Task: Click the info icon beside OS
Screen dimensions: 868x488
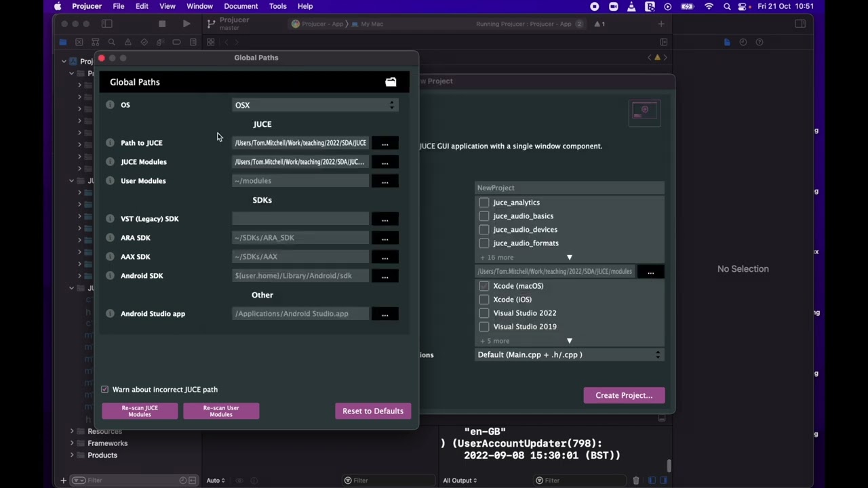Action: [110, 105]
